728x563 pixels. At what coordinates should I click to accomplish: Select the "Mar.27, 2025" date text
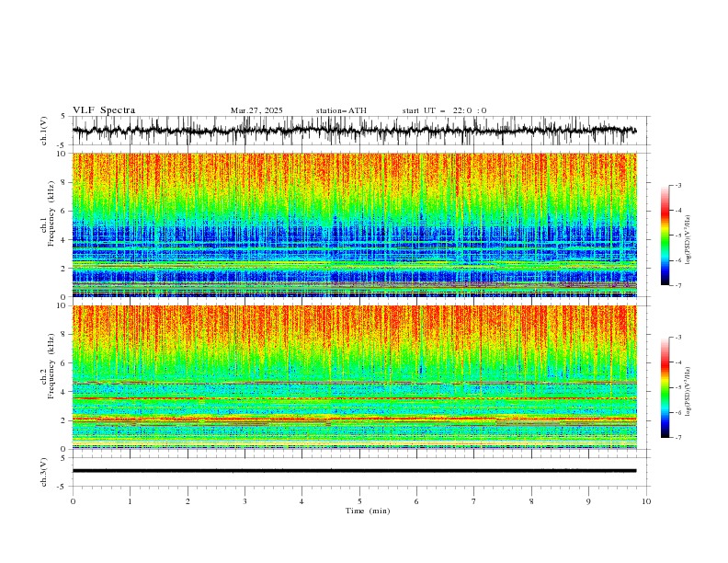256,110
